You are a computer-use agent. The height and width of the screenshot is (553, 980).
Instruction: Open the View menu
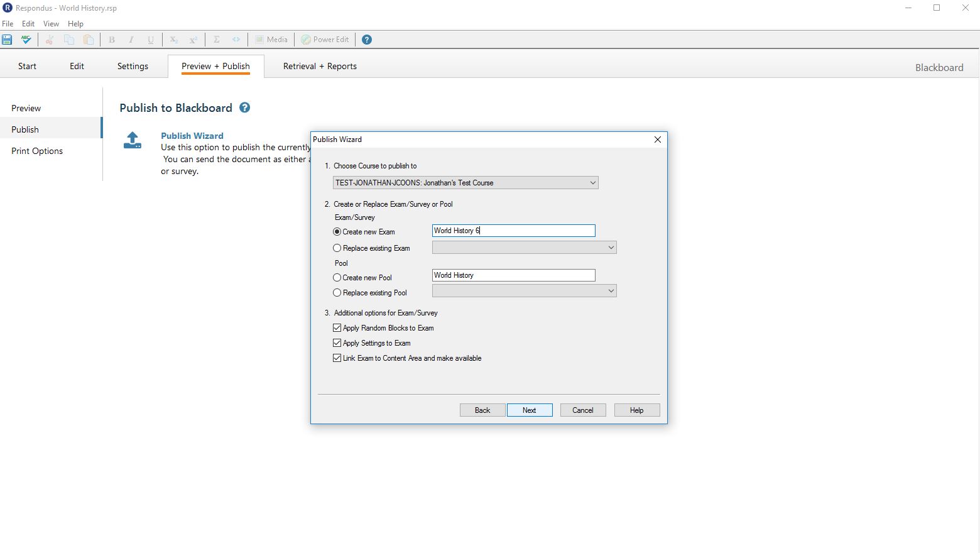[51, 24]
